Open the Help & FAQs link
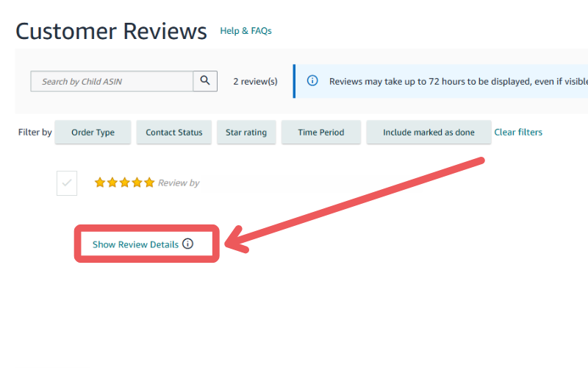The width and height of the screenshot is (588, 368). point(246,31)
